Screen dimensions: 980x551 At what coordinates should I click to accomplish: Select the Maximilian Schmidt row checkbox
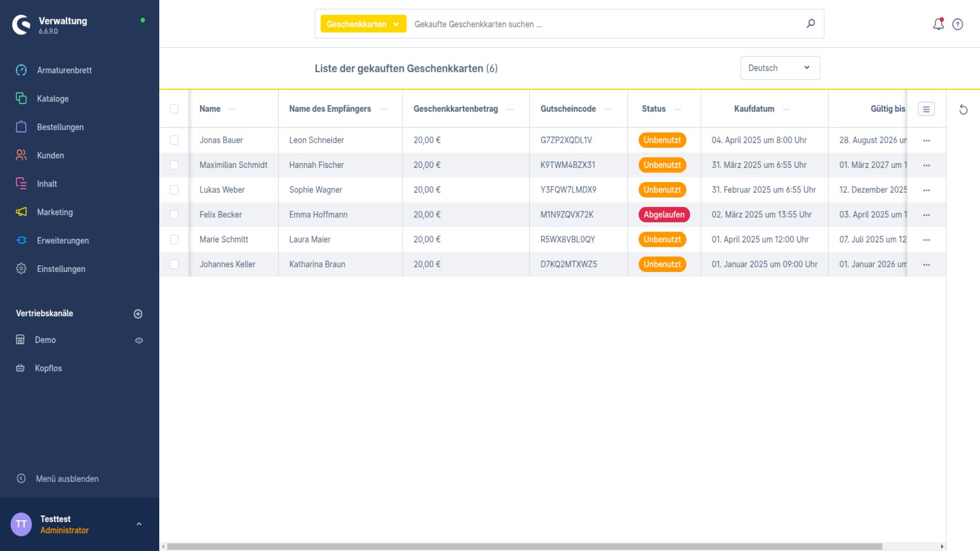click(x=174, y=165)
